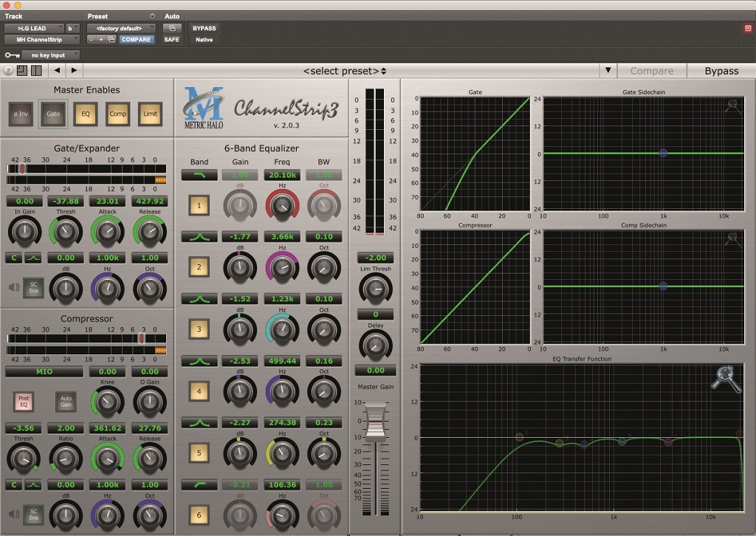This screenshot has height=536, width=756.
Task: Click the previous preset minus button
Action: tap(91, 40)
